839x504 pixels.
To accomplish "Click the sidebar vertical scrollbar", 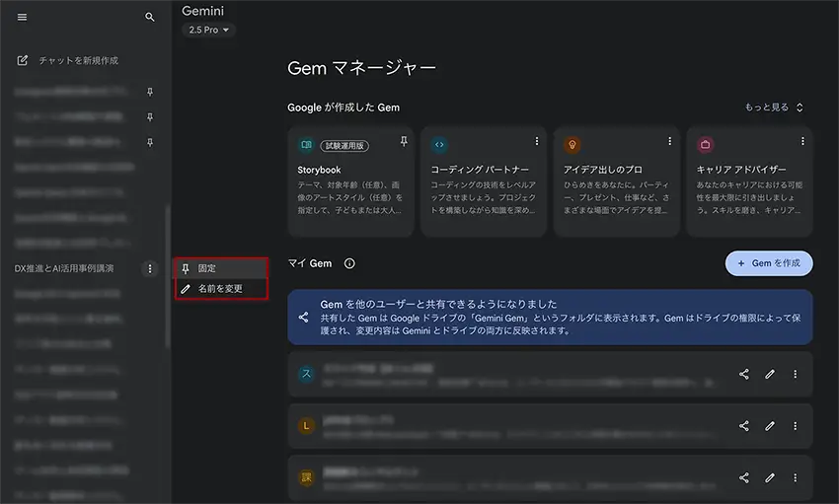I will 168,277.
